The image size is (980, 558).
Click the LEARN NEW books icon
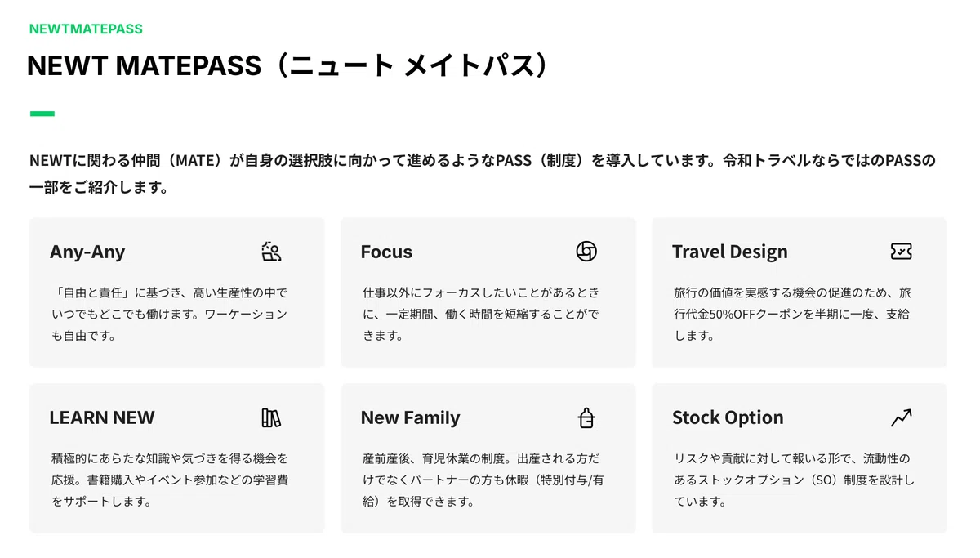[271, 417]
